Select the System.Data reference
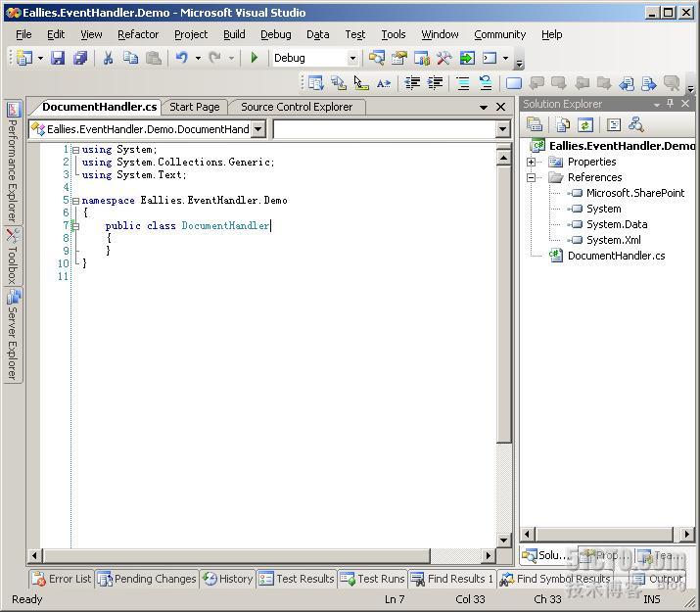Screen dimensions: 700x612 (617, 224)
